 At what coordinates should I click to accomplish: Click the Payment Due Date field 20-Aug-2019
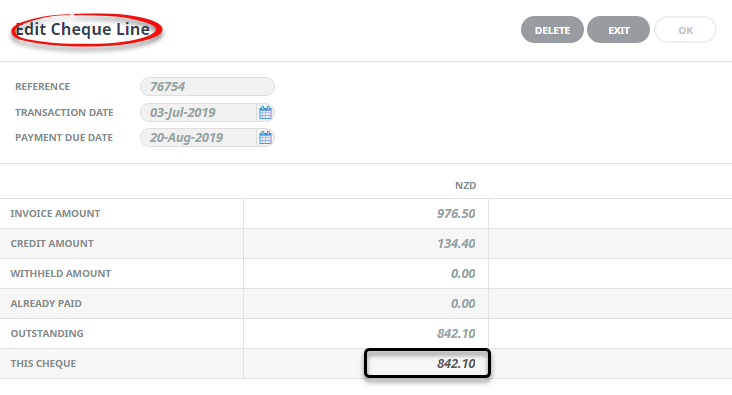click(x=198, y=138)
